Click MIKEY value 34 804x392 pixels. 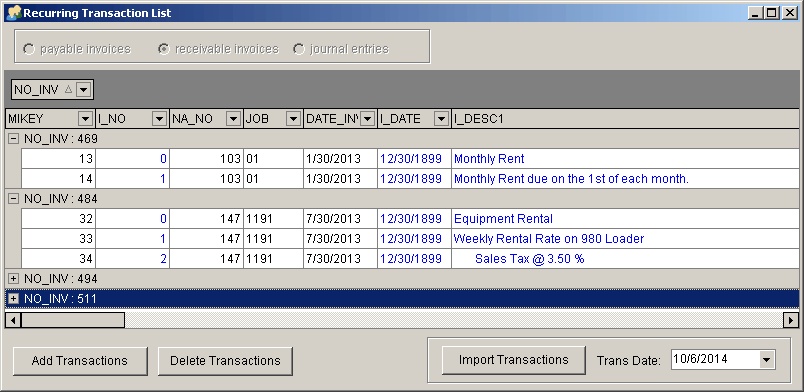[58, 259]
